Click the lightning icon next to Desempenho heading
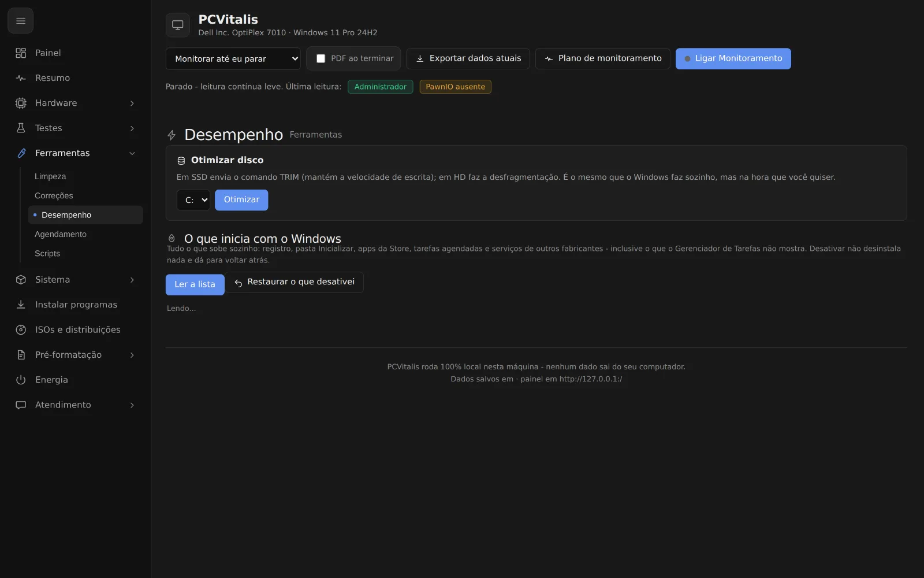Viewport: 924px width, 578px height. point(172,135)
